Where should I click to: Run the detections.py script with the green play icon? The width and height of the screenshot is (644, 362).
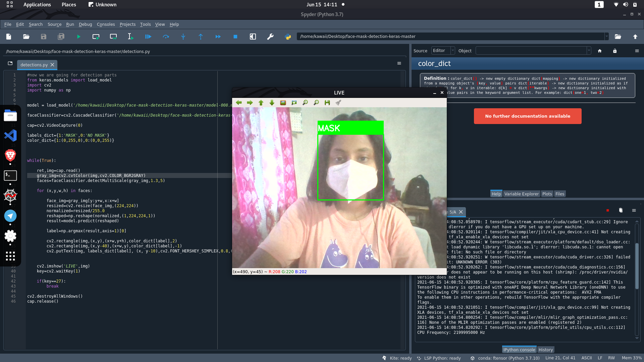point(79,37)
